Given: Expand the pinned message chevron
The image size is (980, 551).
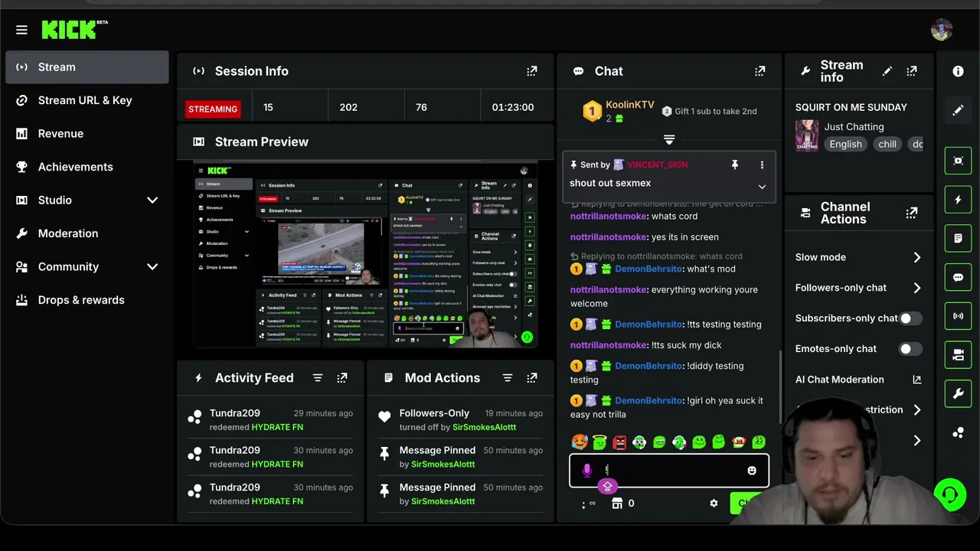Looking at the screenshot, I should [x=762, y=187].
